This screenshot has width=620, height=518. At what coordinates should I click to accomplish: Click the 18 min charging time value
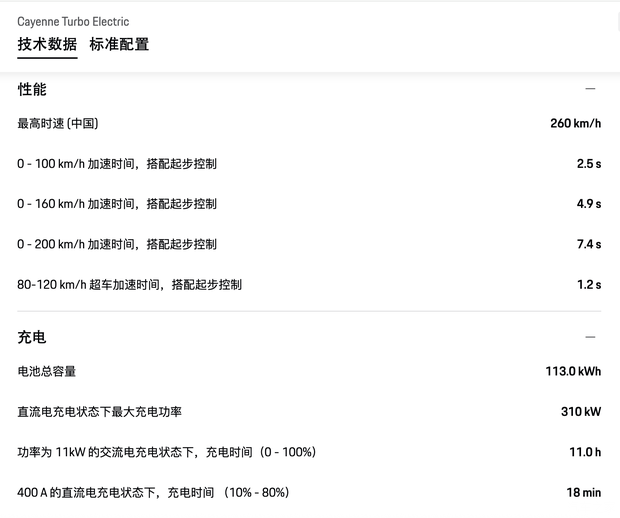[x=583, y=492]
